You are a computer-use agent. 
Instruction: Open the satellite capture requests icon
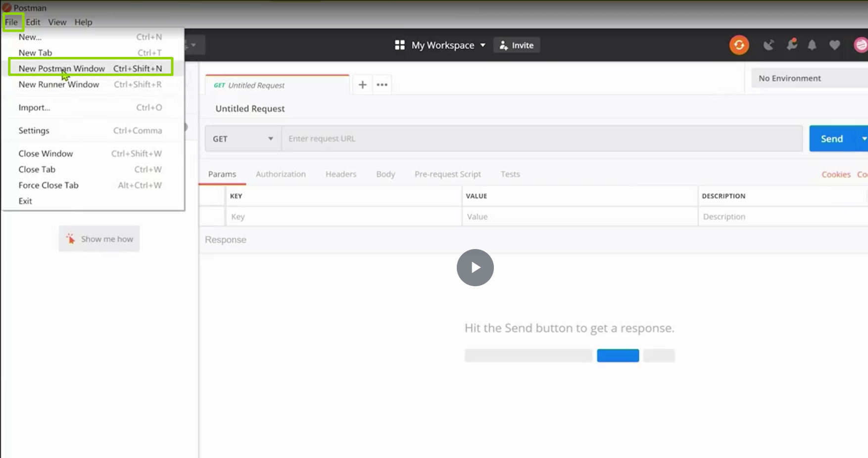[769, 46]
